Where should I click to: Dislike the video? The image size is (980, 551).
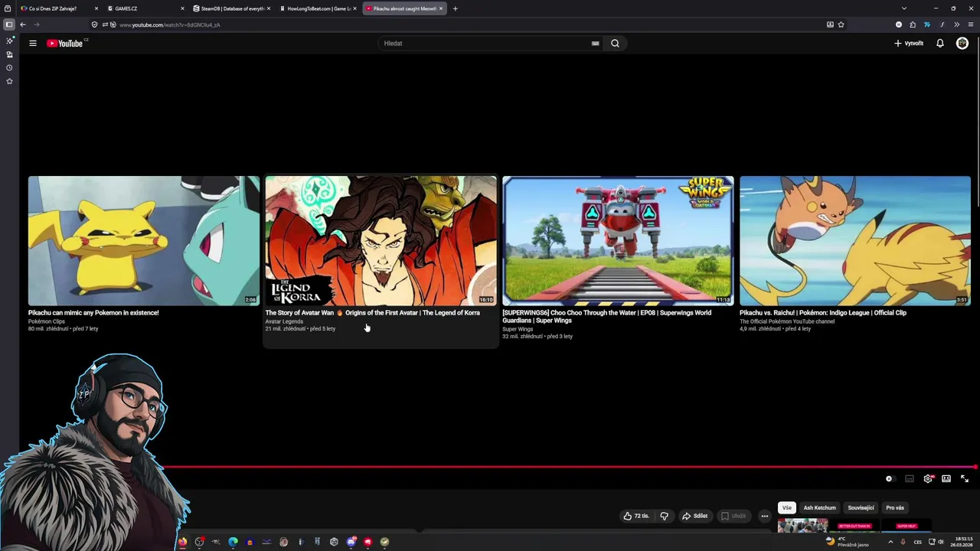coord(664,516)
